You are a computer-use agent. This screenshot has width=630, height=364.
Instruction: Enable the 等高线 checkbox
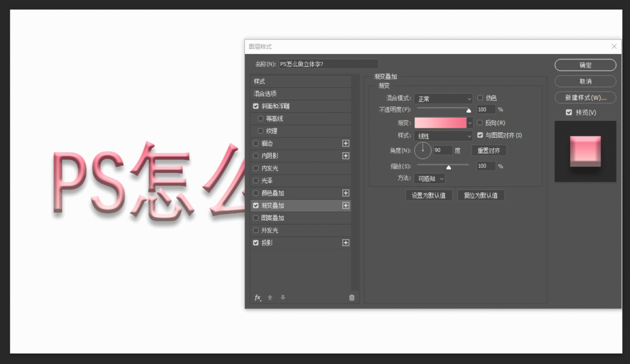[x=260, y=119]
